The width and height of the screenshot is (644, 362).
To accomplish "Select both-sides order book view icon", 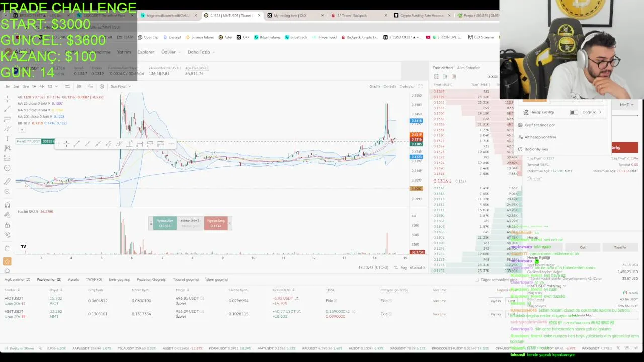I will click(x=436, y=77).
